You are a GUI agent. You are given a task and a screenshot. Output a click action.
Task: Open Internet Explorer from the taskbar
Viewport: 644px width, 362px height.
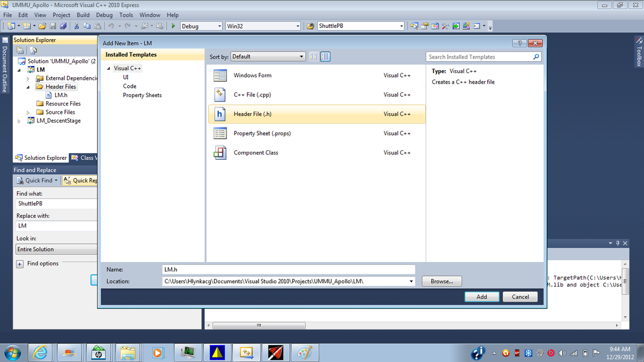[x=40, y=352]
